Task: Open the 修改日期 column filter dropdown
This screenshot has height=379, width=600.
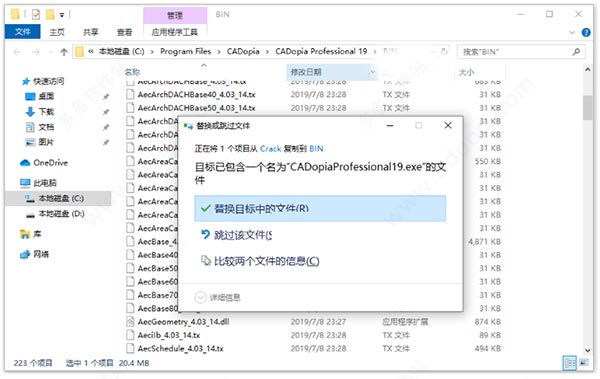Action: (x=372, y=72)
